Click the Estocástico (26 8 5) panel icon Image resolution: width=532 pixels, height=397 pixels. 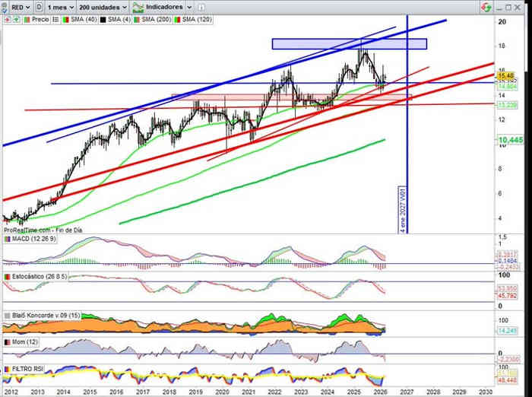(x=7, y=276)
